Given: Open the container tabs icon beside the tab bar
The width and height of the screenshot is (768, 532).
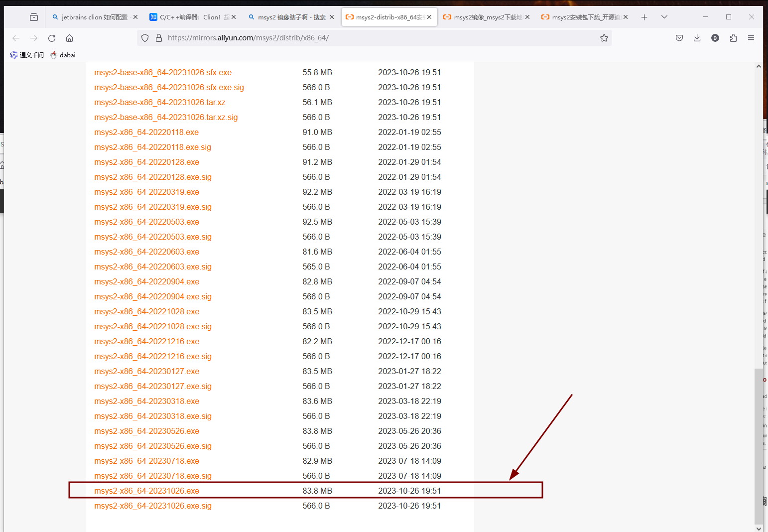Looking at the screenshot, I should tap(33, 16).
